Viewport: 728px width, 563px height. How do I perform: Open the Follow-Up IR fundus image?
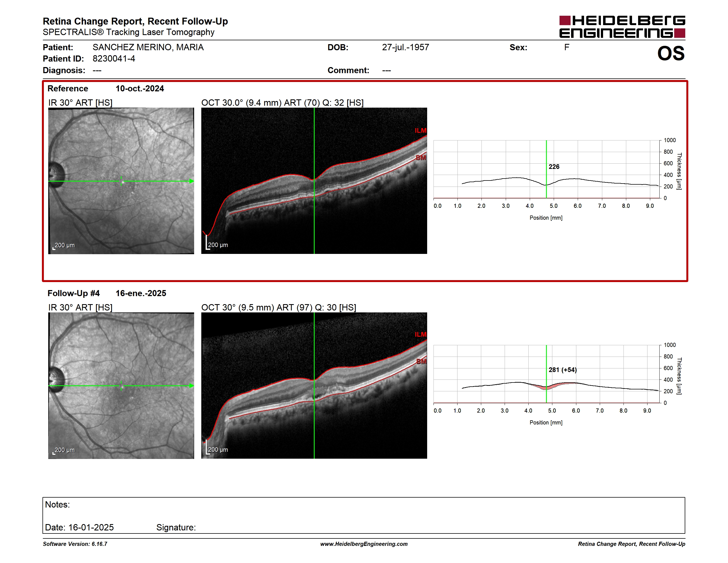[121, 386]
